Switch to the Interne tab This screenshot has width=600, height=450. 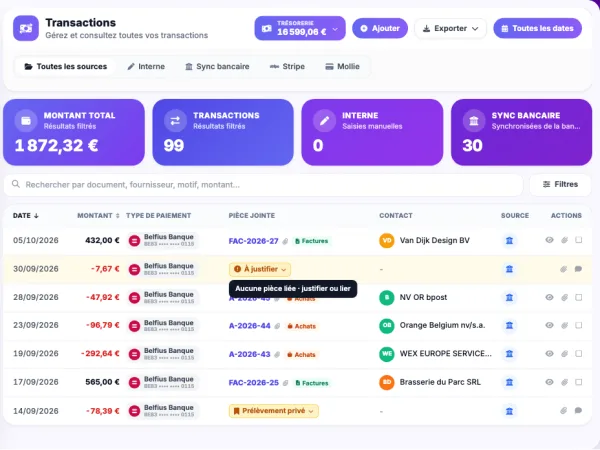[x=146, y=67]
